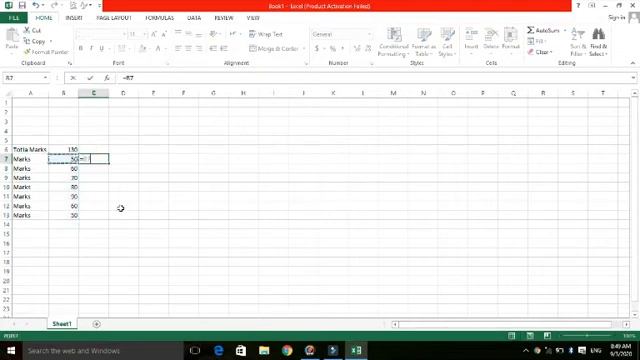Screen dimensions: 640x360
Task: Click the Delete cells icon
Action: click(491, 35)
